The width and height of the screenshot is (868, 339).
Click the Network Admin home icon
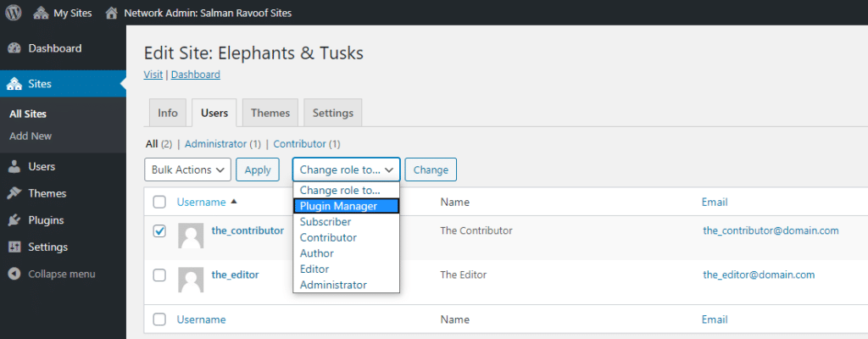click(111, 14)
